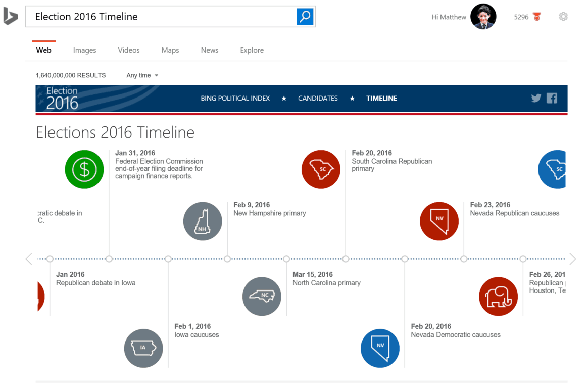The image size is (588, 388).
Task: Click the blue Nevada Democratic caucuses icon
Action: tap(380, 348)
